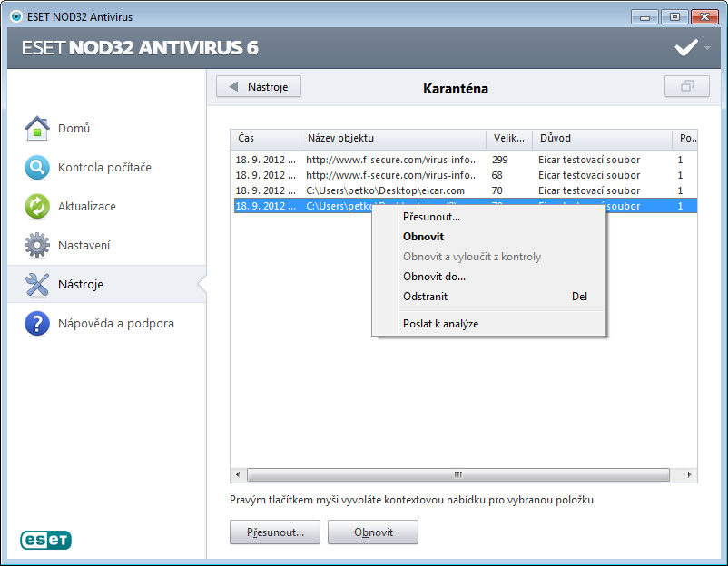Image resolution: width=728 pixels, height=566 pixels.
Task: Go back with the Nástroje button
Action: pos(259,87)
